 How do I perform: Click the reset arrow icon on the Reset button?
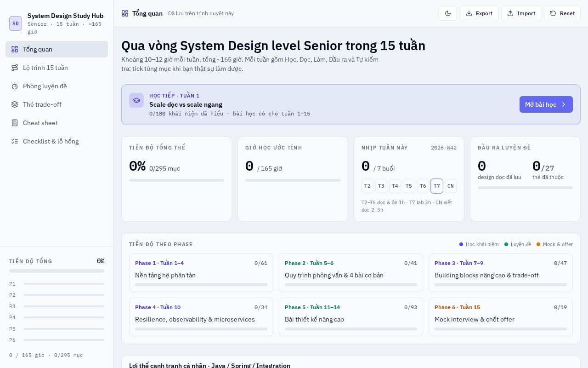553,13
